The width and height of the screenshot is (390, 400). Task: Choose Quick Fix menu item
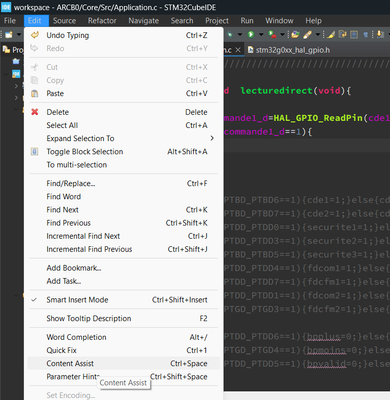(124, 350)
